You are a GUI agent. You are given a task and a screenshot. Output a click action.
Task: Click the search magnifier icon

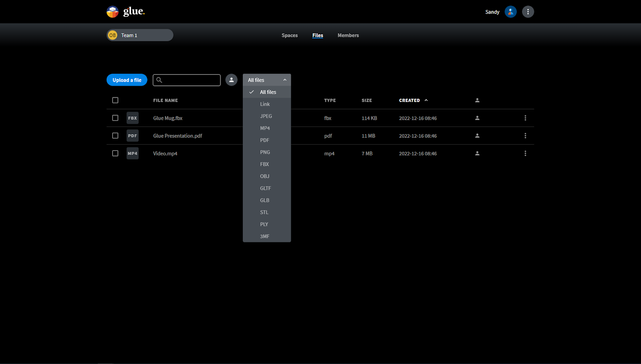tap(159, 80)
